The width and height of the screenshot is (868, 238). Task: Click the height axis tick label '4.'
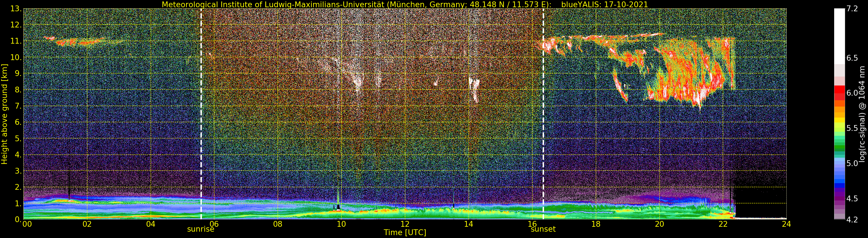tap(18, 155)
